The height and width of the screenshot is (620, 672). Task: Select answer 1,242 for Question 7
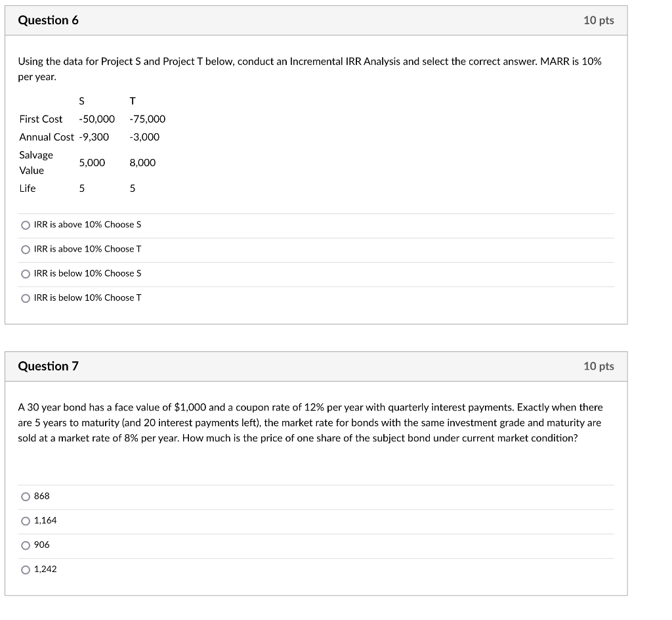(x=25, y=569)
